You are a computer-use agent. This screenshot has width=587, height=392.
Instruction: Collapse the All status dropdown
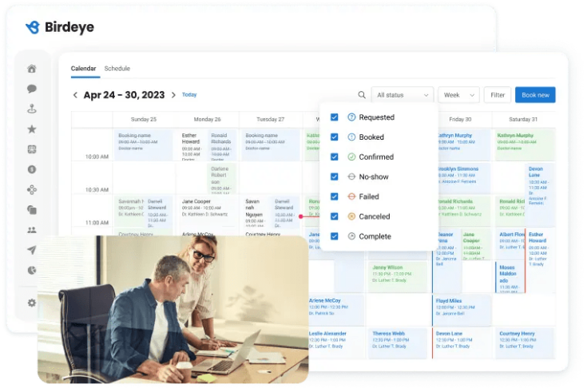(401, 95)
